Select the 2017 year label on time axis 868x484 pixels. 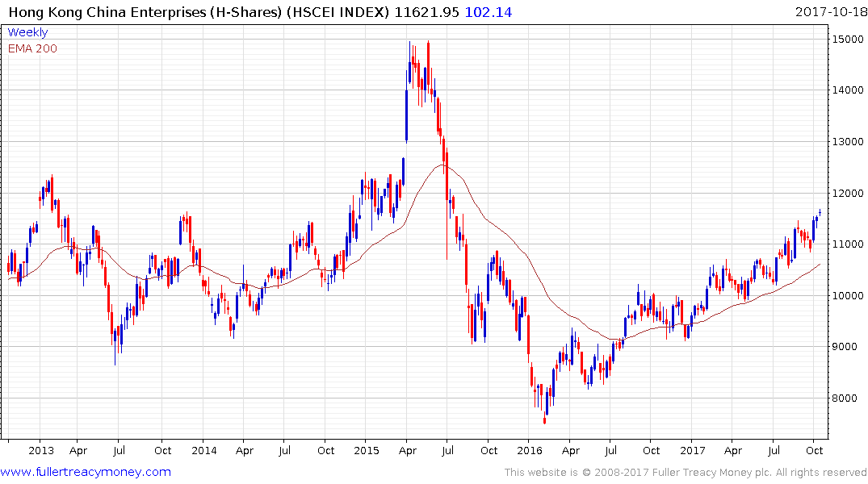click(x=692, y=451)
